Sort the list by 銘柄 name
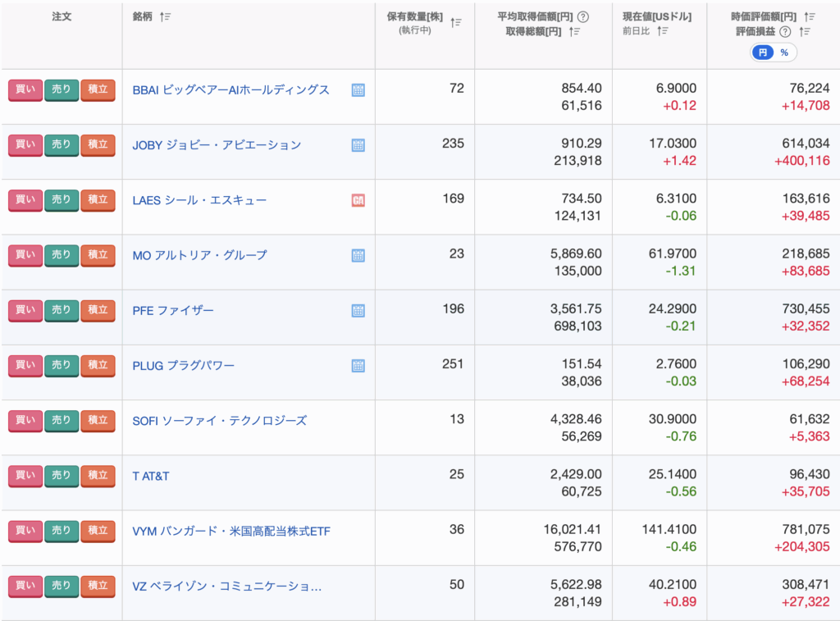This screenshot has width=840, height=621. click(165, 17)
